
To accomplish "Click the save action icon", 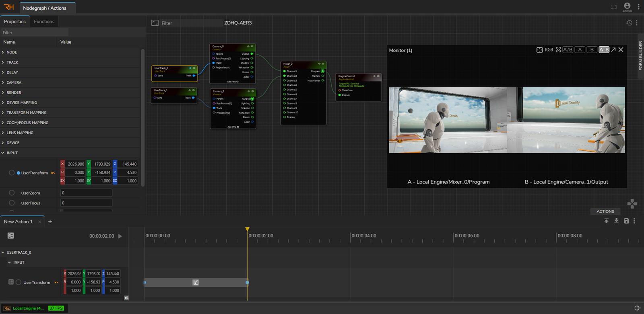I will 626,221.
